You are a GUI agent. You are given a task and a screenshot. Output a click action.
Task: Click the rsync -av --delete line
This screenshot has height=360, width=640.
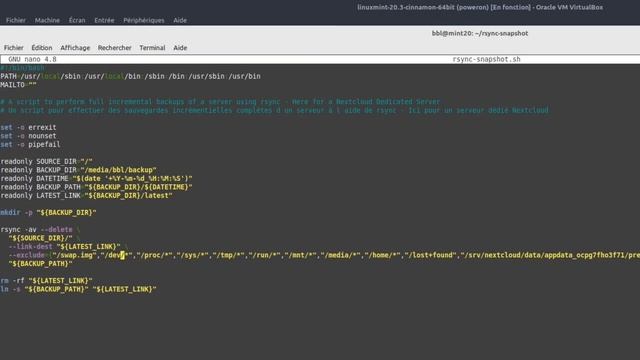[40, 229]
